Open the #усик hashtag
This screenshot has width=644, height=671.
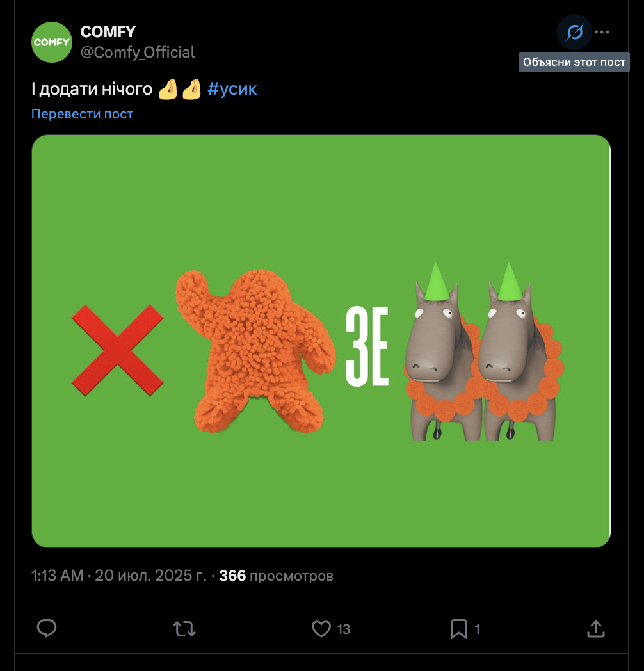[x=232, y=89]
